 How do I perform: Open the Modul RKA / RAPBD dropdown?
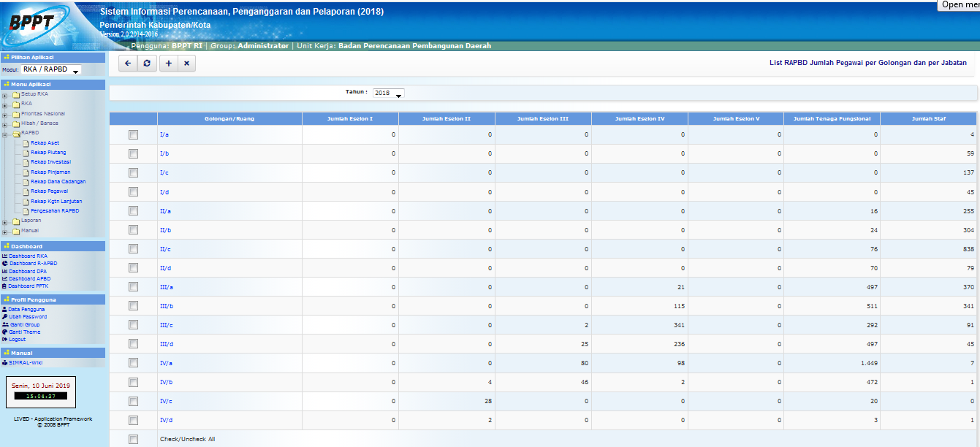tap(51, 70)
